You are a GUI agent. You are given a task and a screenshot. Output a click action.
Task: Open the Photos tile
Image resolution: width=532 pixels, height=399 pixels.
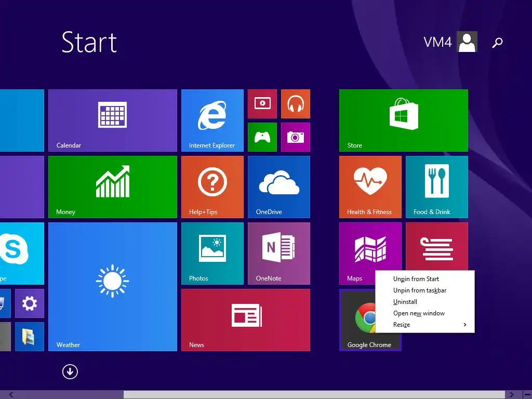pos(212,254)
